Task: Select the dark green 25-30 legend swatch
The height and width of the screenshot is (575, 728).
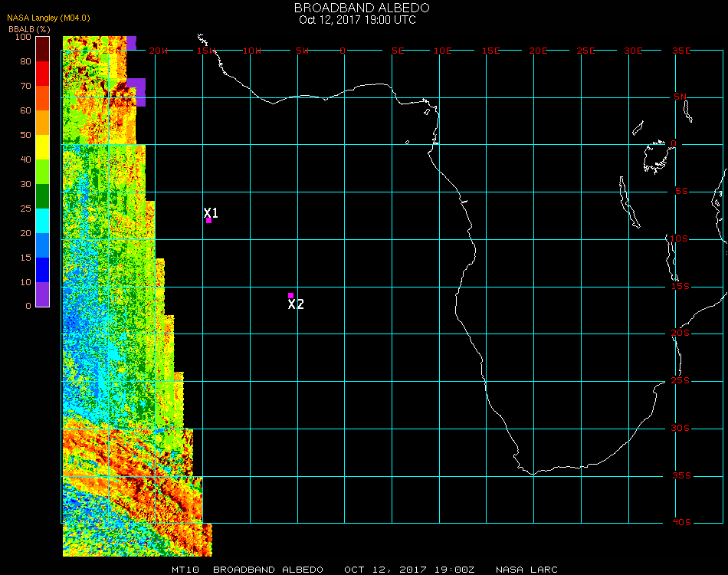Action: (43, 196)
